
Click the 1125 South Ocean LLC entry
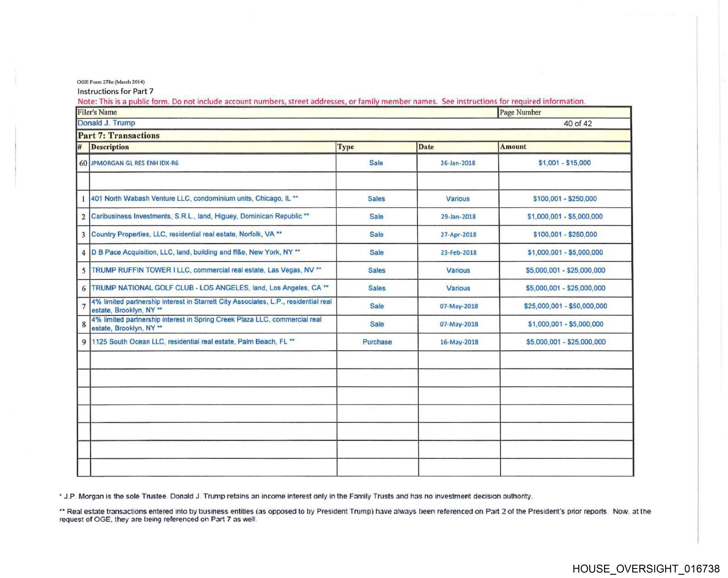pyautogui.click(x=193, y=342)
